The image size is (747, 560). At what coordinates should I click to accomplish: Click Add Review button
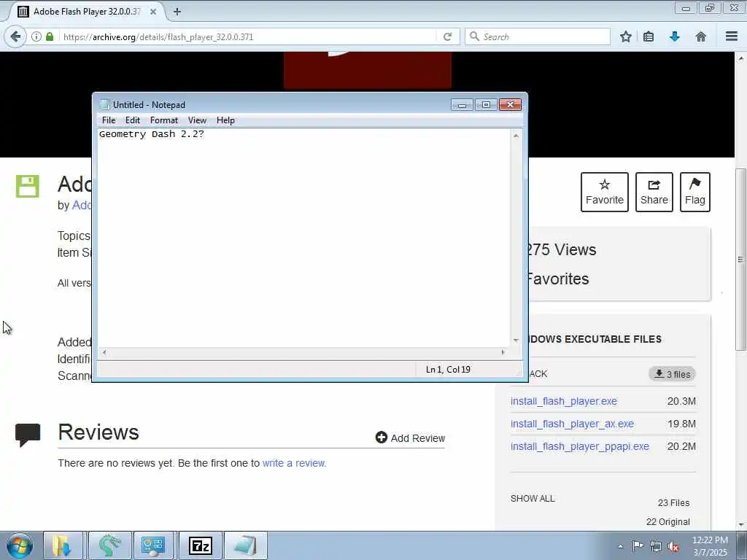410,437
